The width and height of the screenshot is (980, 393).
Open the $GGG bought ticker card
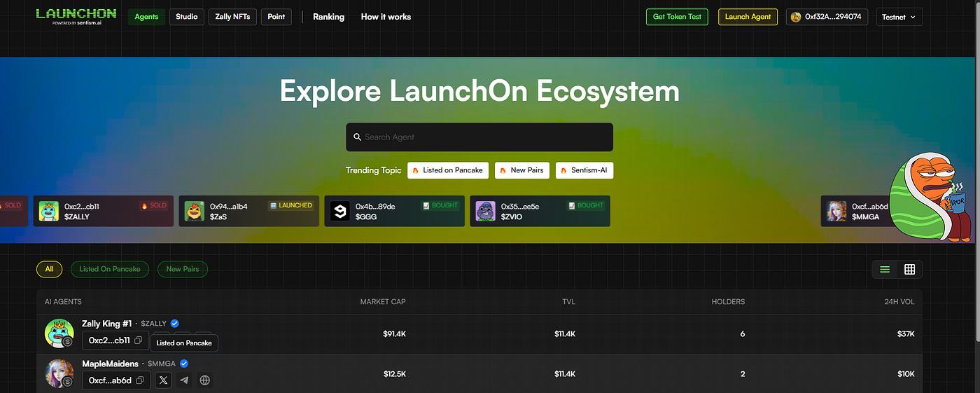(x=394, y=211)
